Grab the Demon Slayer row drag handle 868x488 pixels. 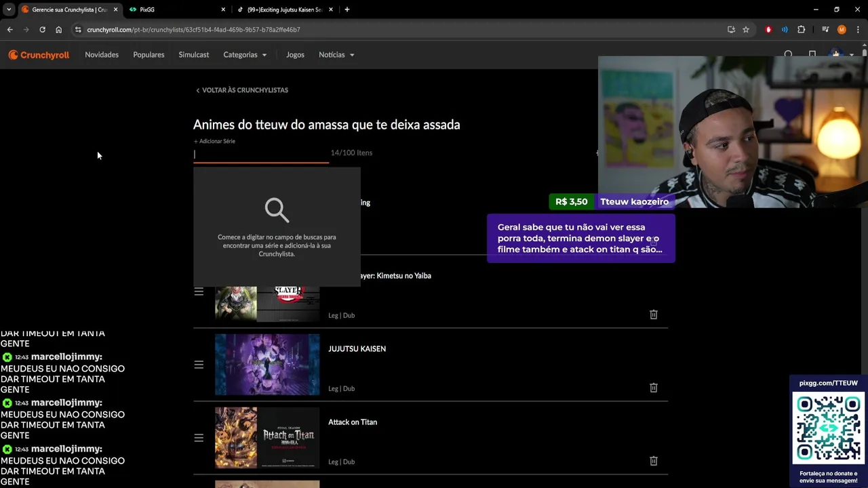point(199,291)
